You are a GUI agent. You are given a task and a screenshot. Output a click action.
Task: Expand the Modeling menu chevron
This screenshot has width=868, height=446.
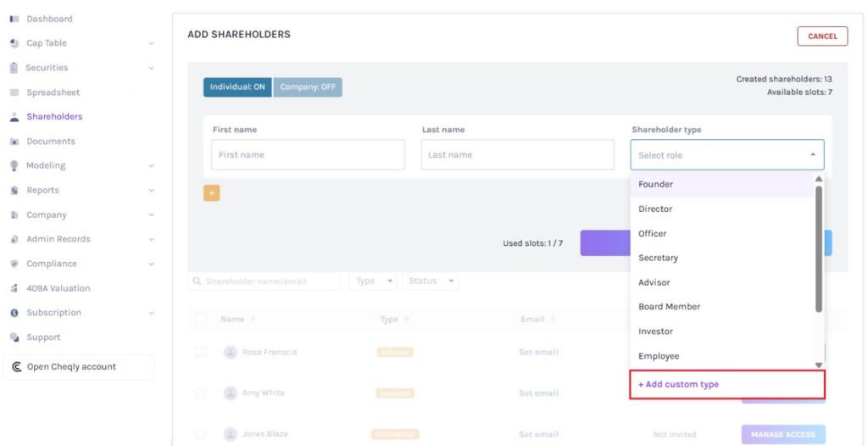point(151,165)
